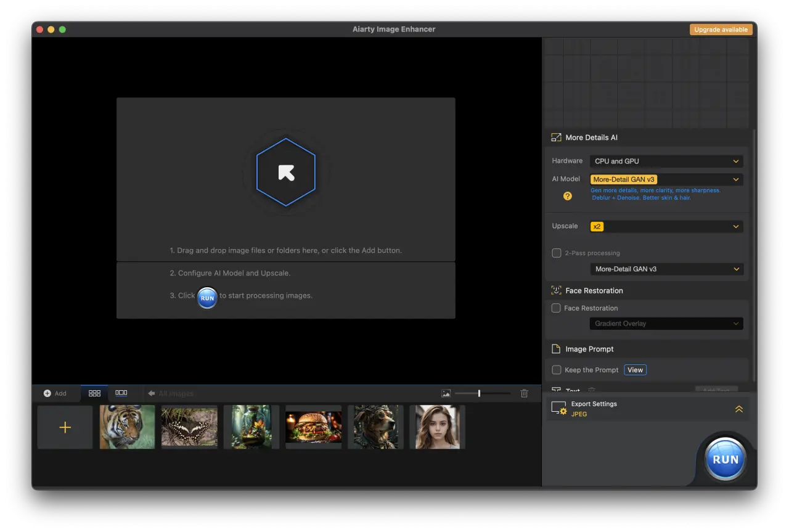Click the plus tile to add images
This screenshot has width=789, height=532.
(65, 427)
